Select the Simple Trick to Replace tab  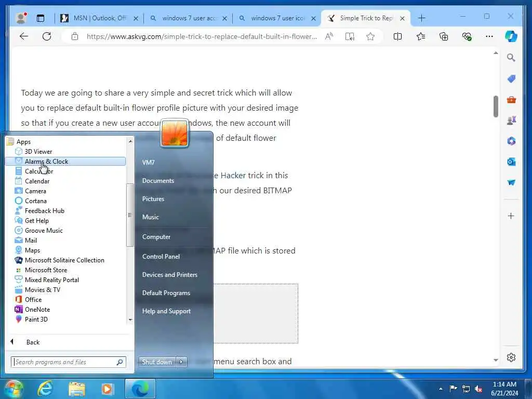pos(365,18)
